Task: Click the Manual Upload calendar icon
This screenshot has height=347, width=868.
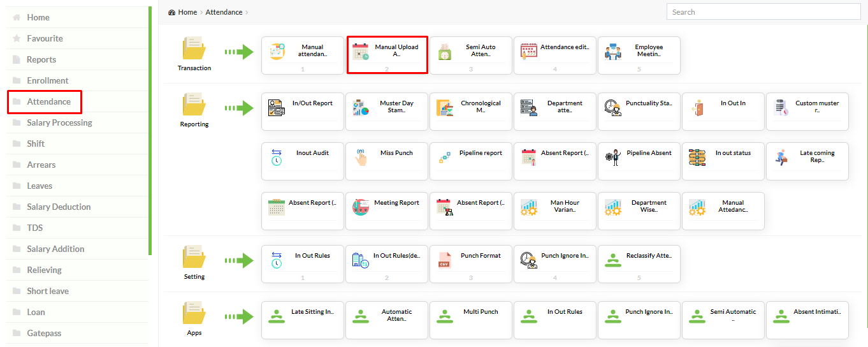Action: [361, 52]
